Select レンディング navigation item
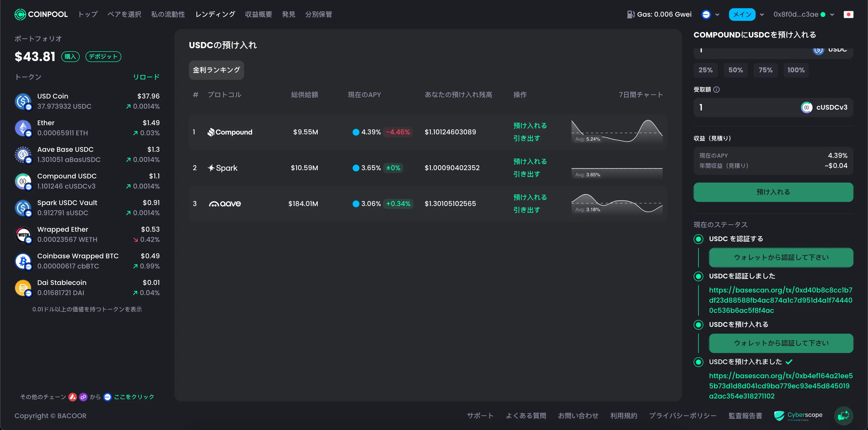868x430 pixels. (x=215, y=15)
